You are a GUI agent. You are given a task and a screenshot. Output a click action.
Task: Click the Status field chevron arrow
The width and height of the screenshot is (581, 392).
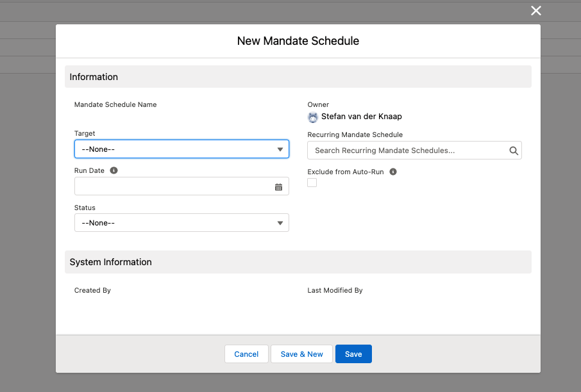[x=280, y=222]
